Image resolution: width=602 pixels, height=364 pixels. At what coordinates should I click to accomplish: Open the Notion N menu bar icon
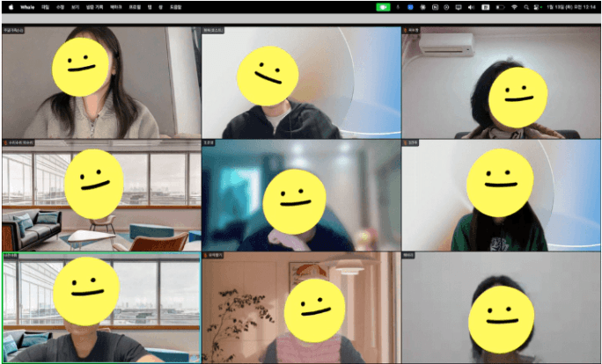435,7
